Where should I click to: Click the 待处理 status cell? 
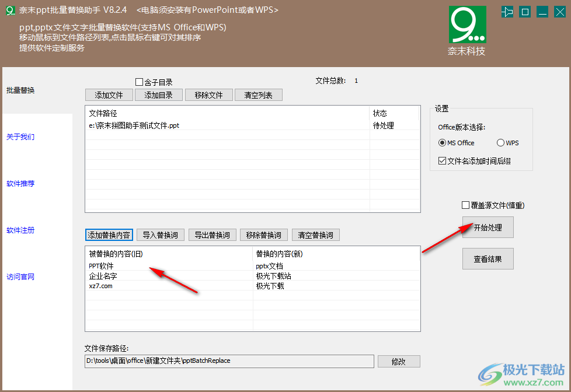395,125
